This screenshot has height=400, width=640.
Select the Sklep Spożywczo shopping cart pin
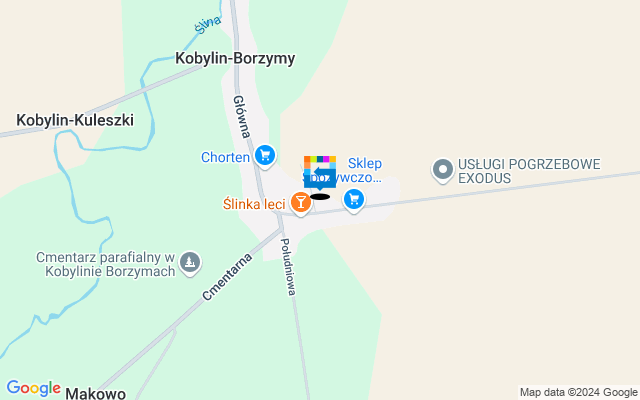click(354, 200)
